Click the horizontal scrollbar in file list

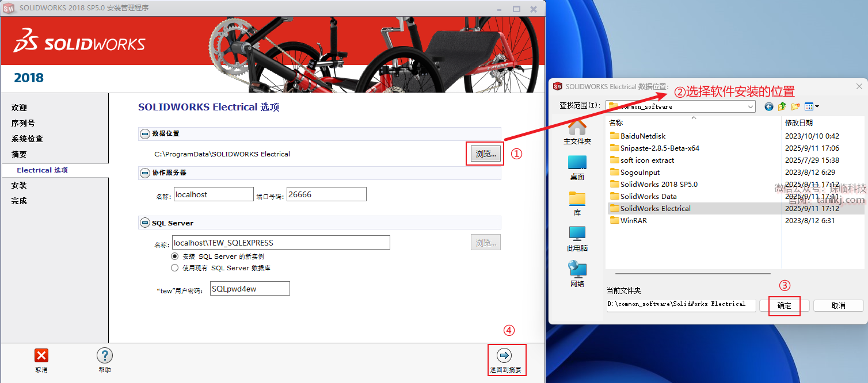tap(693, 274)
